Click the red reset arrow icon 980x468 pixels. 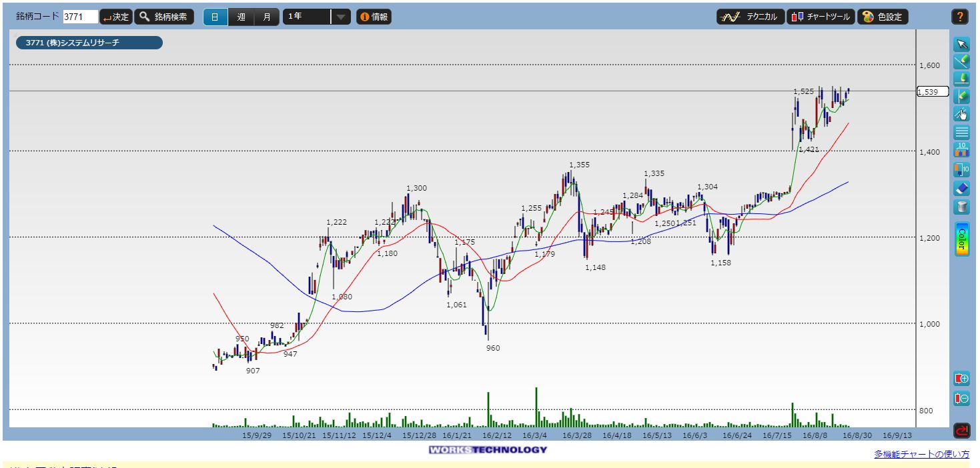961,431
